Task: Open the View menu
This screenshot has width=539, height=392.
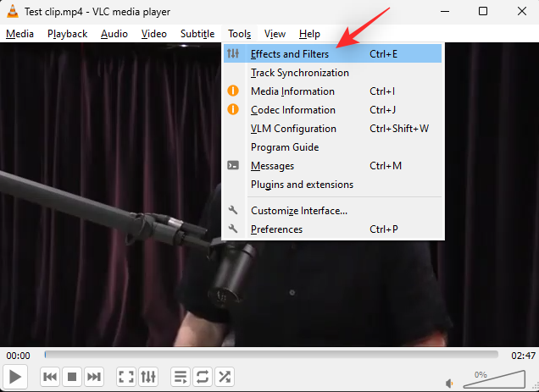Action: click(x=275, y=34)
